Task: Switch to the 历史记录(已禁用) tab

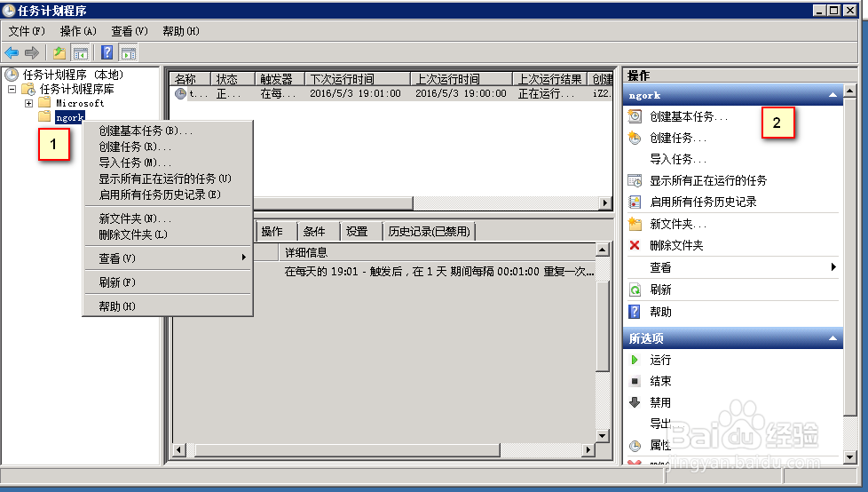Action: click(429, 232)
